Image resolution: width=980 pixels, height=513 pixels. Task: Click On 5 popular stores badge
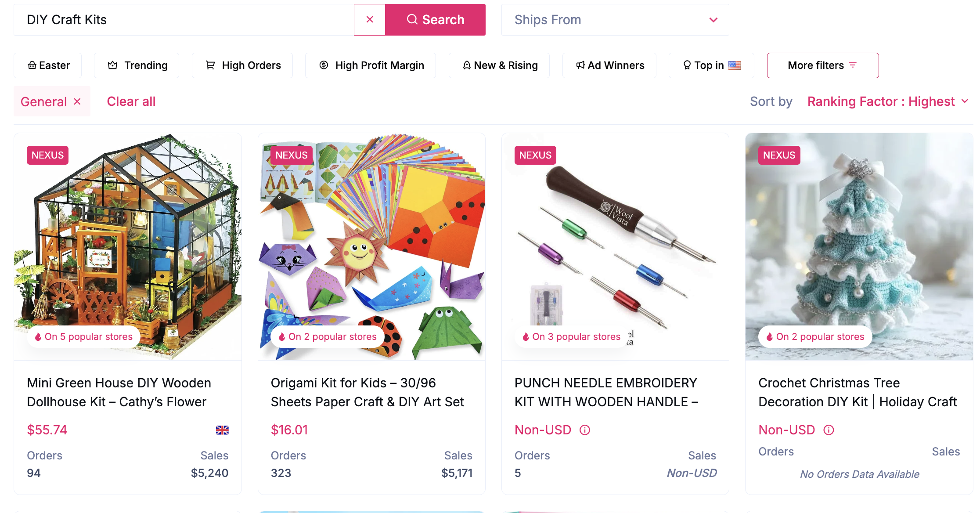point(83,336)
